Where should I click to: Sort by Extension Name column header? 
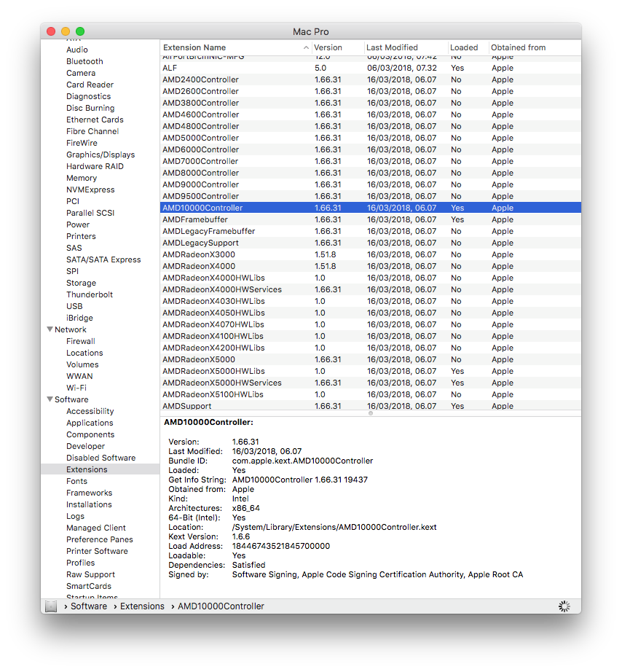click(235, 47)
